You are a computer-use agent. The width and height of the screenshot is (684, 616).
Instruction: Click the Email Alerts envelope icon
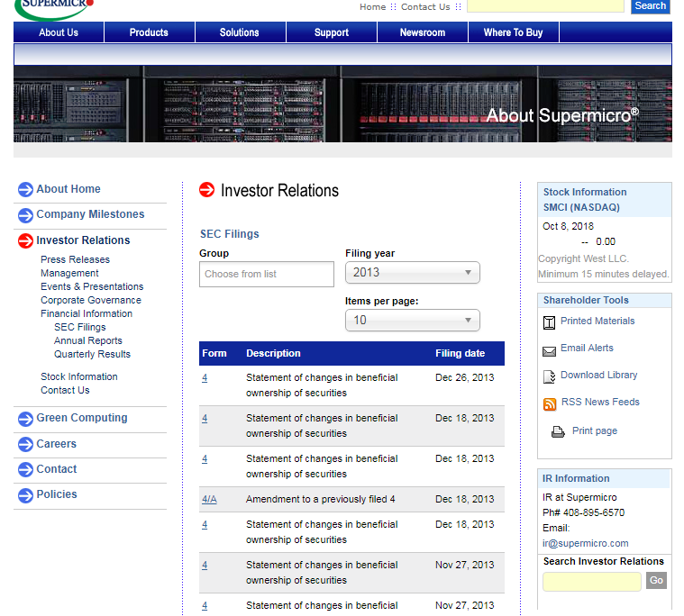(x=549, y=351)
